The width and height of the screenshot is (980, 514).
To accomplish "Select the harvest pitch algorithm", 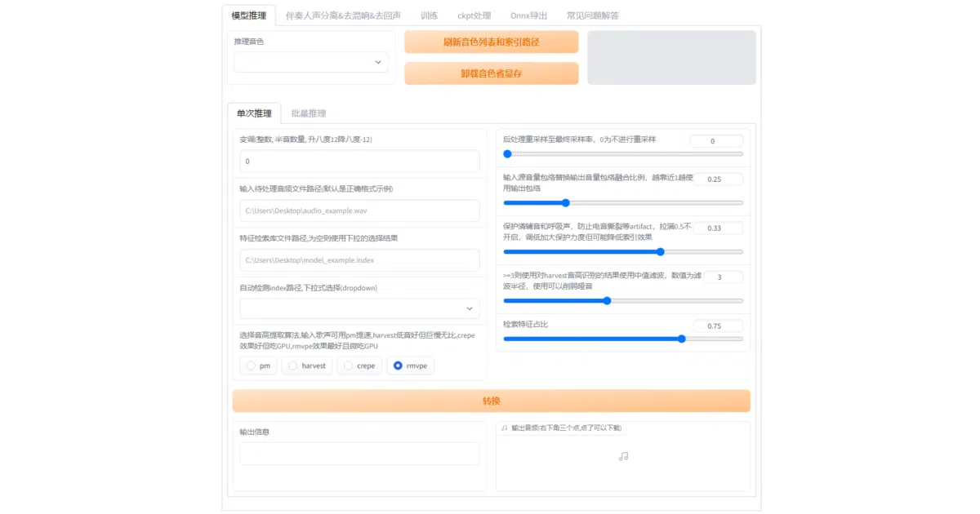I will click(x=307, y=366).
